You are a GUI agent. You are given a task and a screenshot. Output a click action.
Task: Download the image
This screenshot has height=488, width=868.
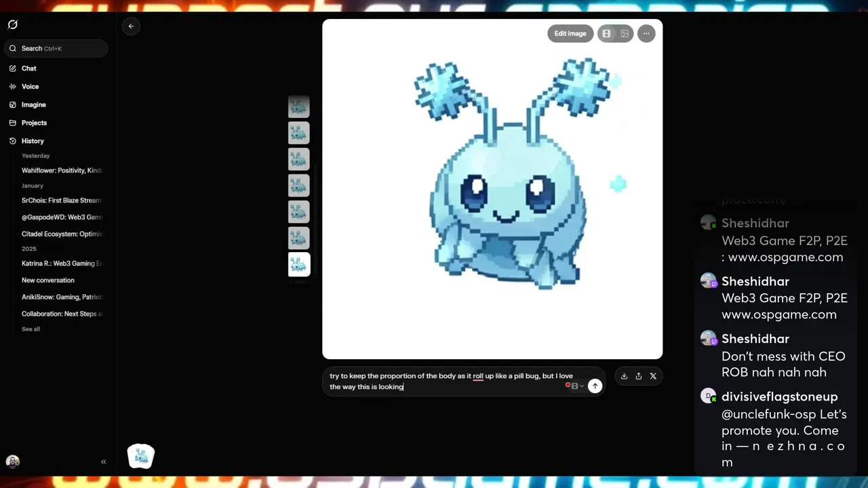pos(624,376)
